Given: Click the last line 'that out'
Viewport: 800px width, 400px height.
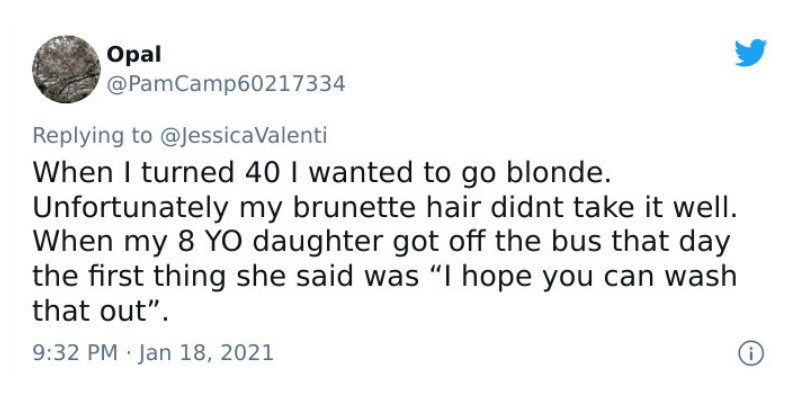Looking at the screenshot, I should [x=100, y=311].
